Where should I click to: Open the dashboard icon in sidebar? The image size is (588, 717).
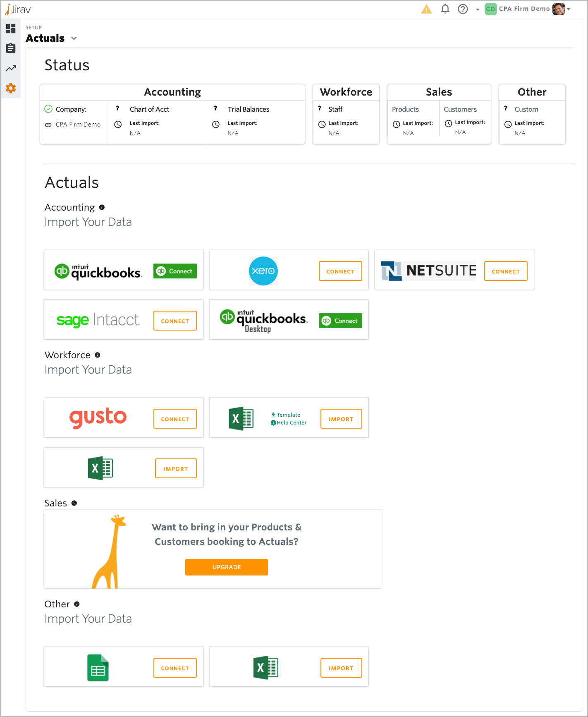pos(11,29)
